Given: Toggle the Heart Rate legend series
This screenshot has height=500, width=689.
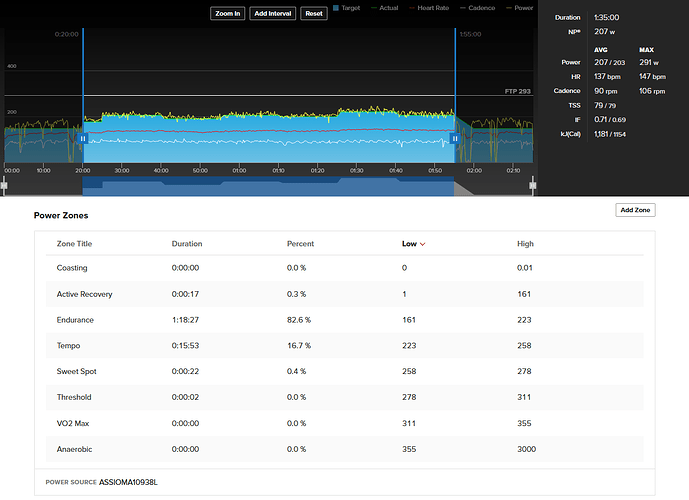Looking at the screenshot, I should pyautogui.click(x=429, y=8).
